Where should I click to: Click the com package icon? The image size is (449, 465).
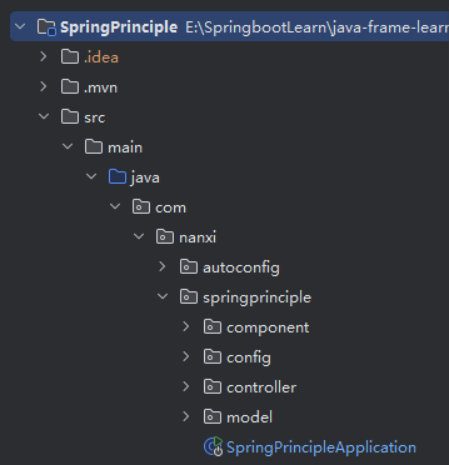pyautogui.click(x=141, y=207)
